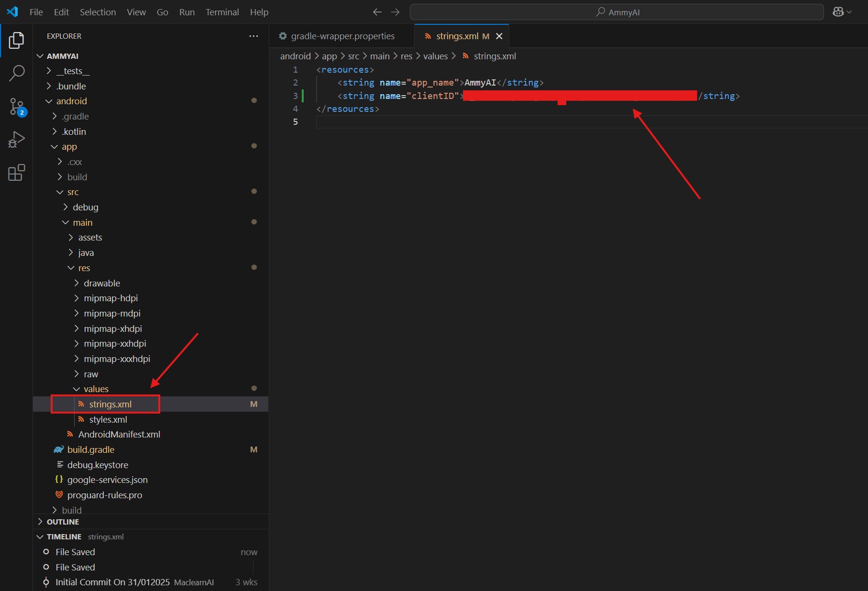868x591 pixels.
Task: Expand the OUTLINE section
Action: click(63, 522)
